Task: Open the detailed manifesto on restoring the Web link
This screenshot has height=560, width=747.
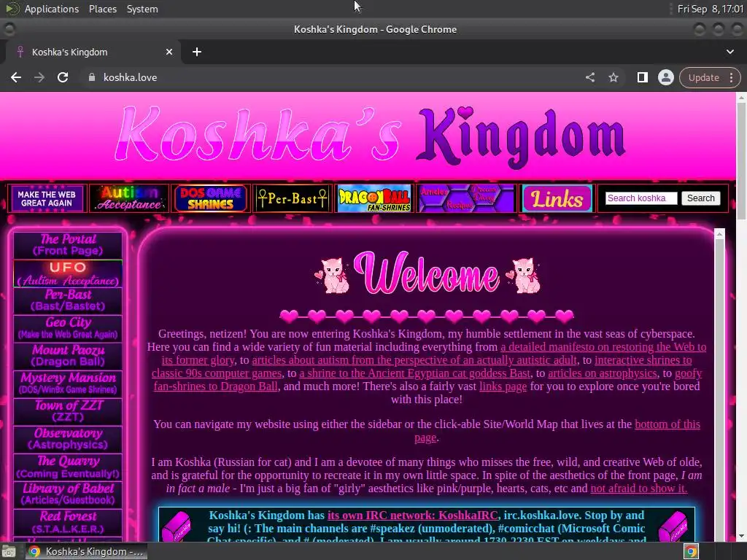Action: (x=603, y=347)
